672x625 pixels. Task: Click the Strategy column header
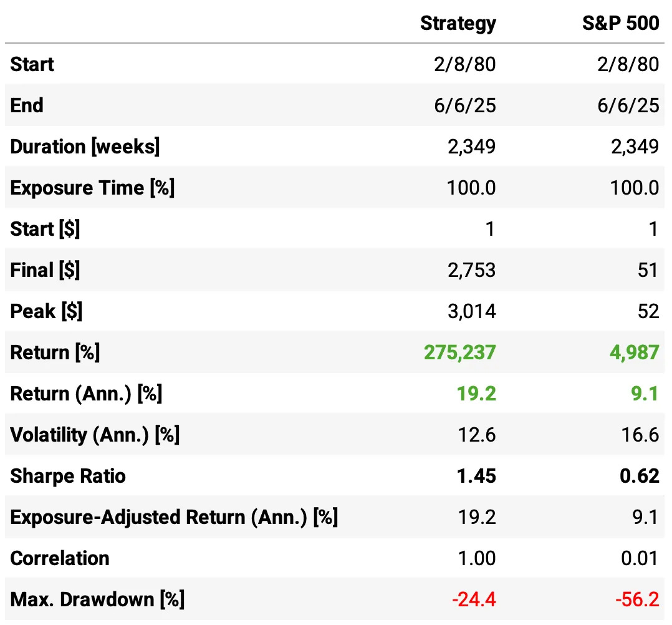click(x=458, y=23)
